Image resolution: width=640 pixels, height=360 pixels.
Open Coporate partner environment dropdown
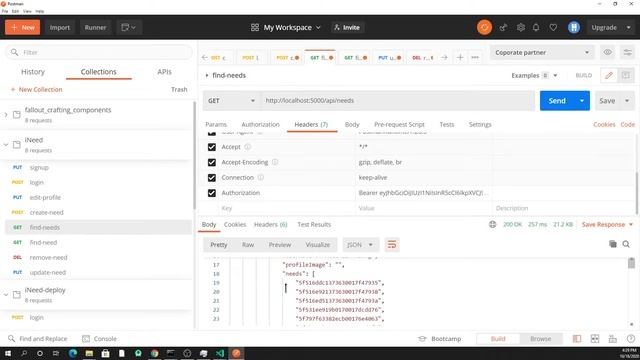pyautogui.click(x=542, y=52)
